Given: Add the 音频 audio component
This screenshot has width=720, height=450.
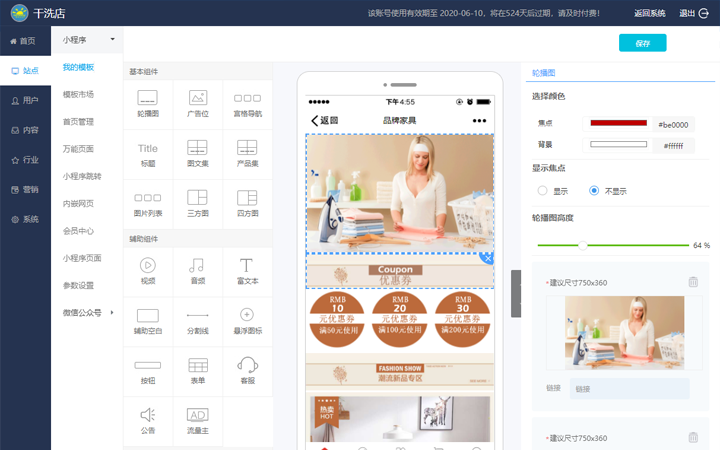Looking at the screenshot, I should 197,271.
